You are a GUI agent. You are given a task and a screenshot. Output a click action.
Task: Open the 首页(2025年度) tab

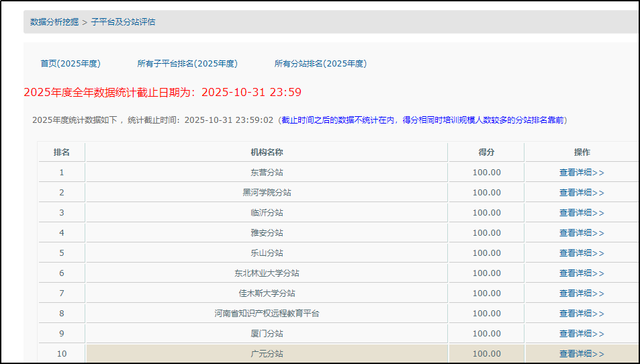click(x=71, y=64)
